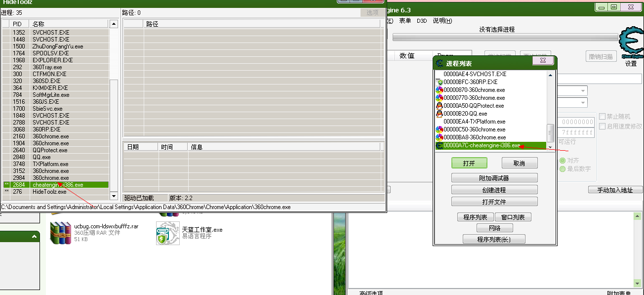Screen dimensions: 644x295
Task: Select the CTFMON.EXE row
Action: tap(55, 74)
